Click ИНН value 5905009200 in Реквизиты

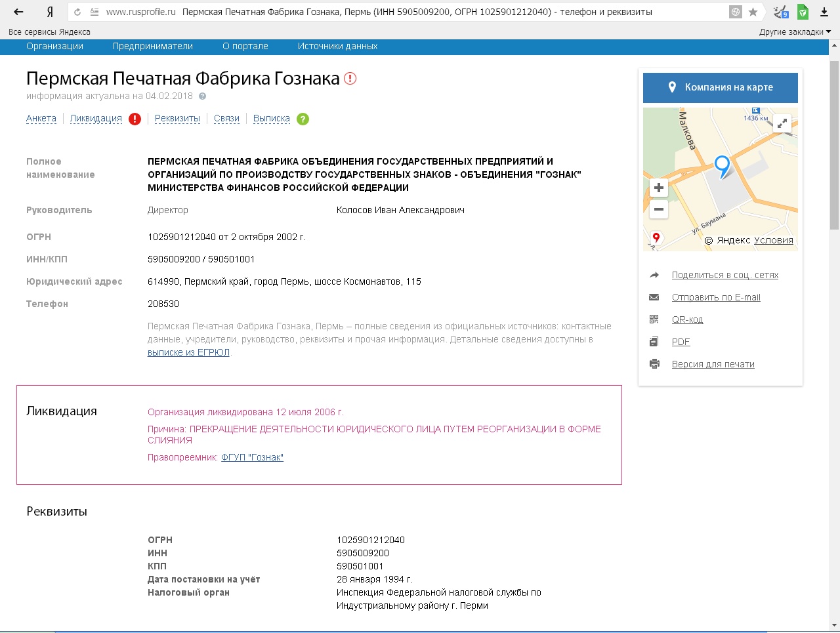pos(363,553)
